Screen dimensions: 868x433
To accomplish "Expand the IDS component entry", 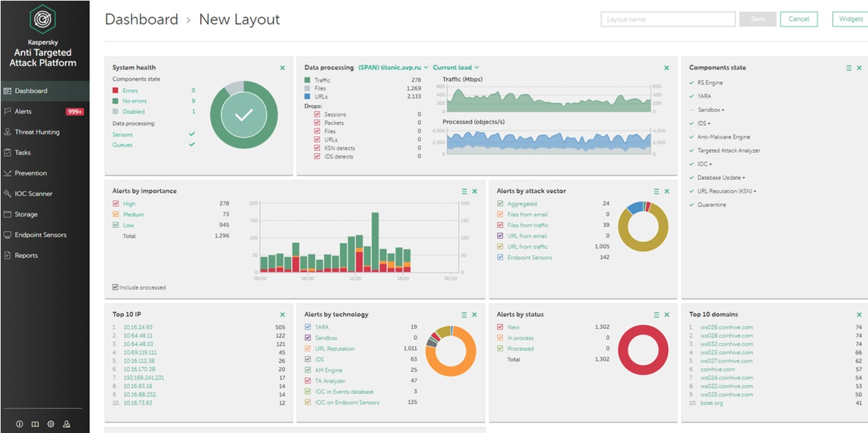I will coord(704,124).
